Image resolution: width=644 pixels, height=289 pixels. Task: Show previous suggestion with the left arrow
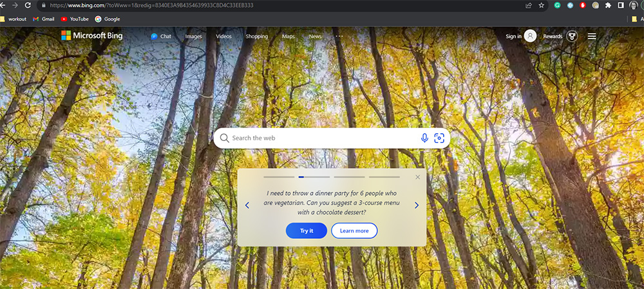pos(247,205)
